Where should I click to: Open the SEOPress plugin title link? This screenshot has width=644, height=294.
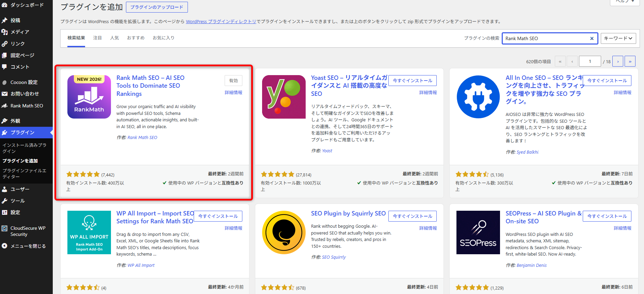point(544,217)
